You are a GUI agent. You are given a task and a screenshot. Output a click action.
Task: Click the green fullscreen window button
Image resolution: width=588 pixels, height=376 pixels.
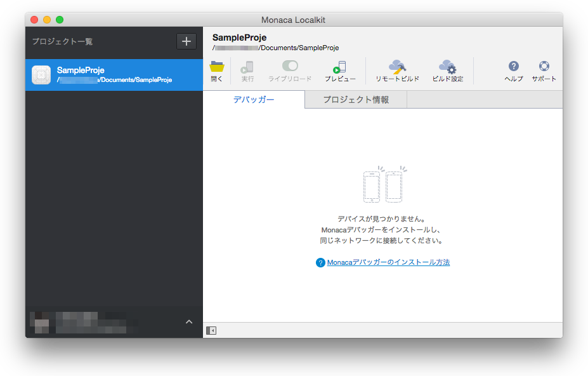[60, 20]
